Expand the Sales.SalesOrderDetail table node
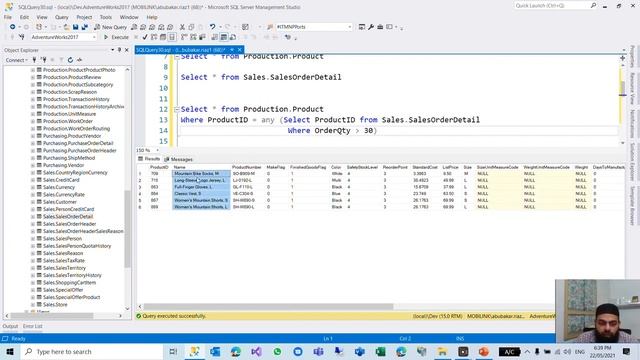 (x=33, y=217)
